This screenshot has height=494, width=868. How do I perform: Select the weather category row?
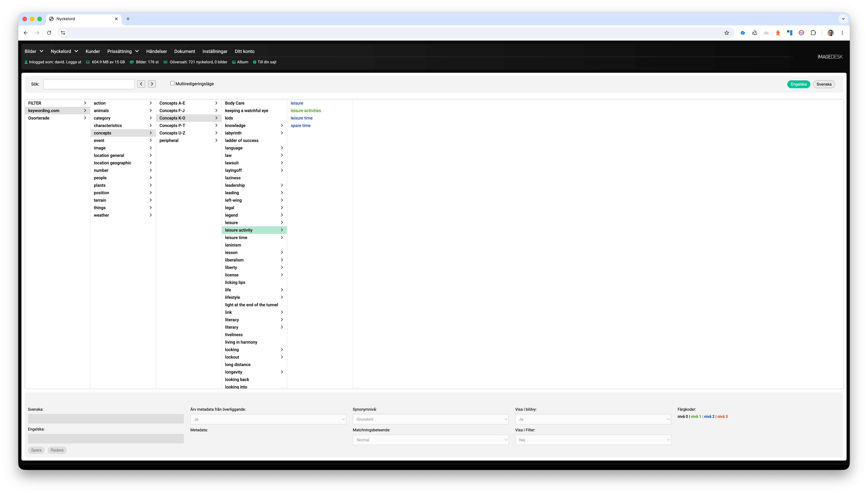(123, 215)
